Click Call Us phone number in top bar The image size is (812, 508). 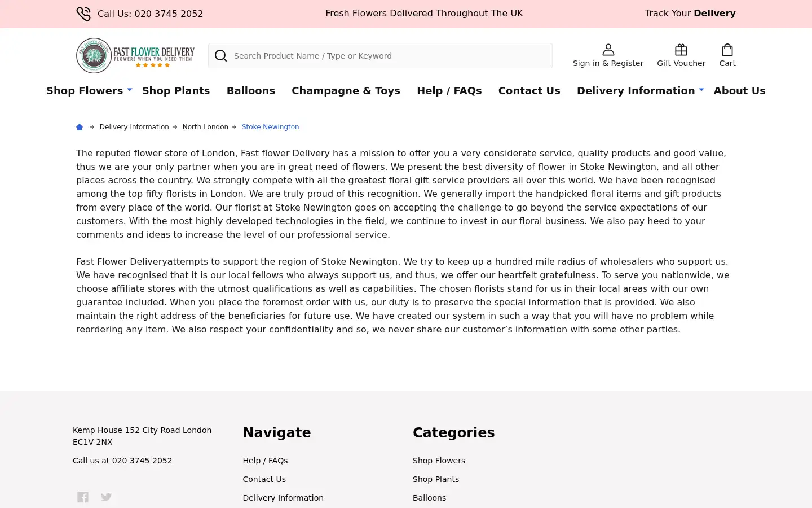click(151, 14)
